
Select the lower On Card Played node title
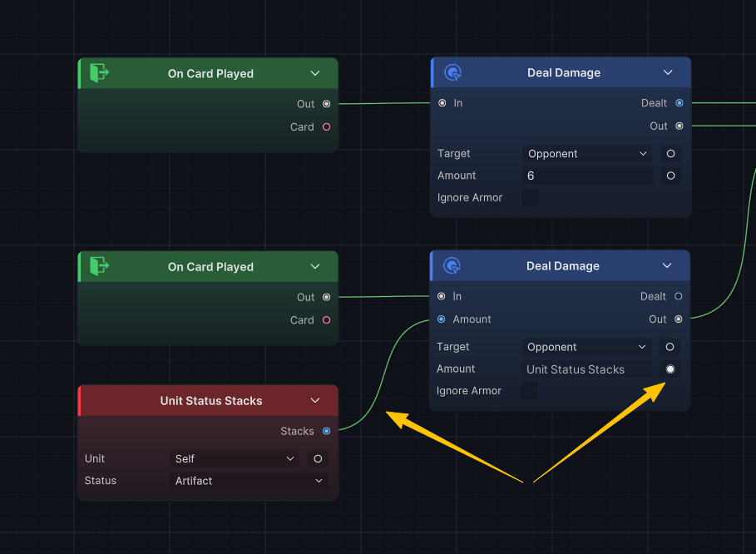[210, 267]
